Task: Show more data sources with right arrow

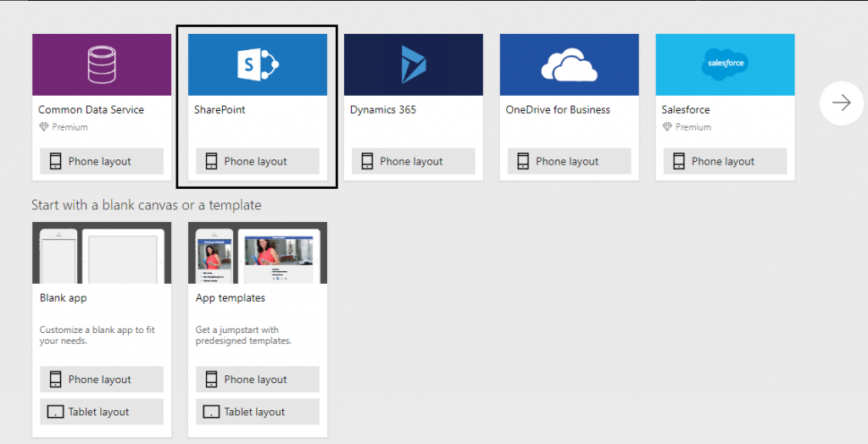Action: click(842, 103)
